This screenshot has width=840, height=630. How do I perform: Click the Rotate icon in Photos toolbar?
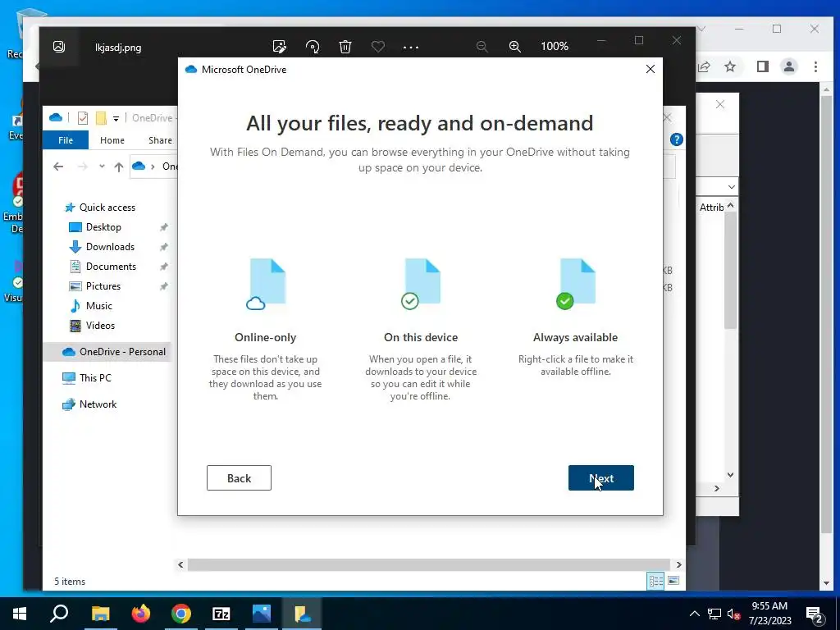click(x=313, y=47)
